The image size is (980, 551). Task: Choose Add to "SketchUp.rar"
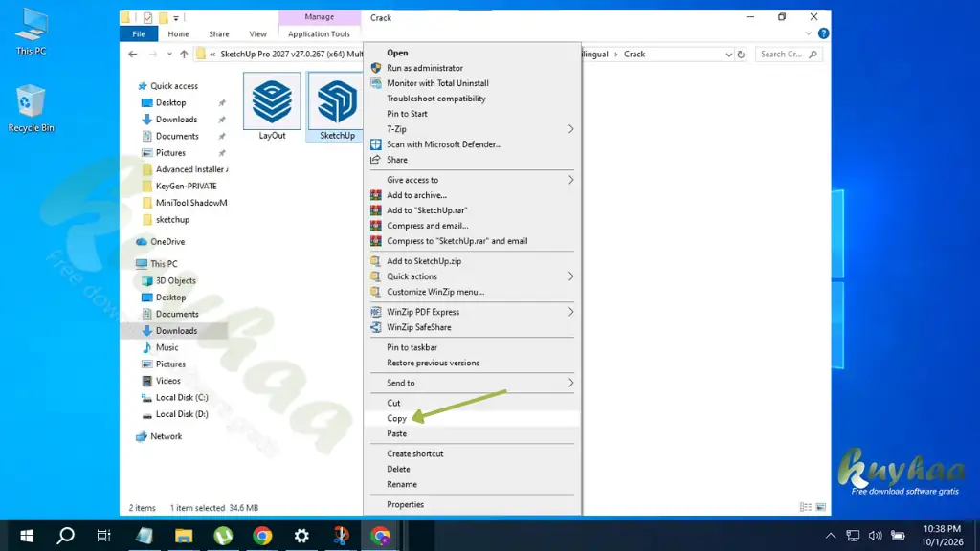pyautogui.click(x=427, y=210)
